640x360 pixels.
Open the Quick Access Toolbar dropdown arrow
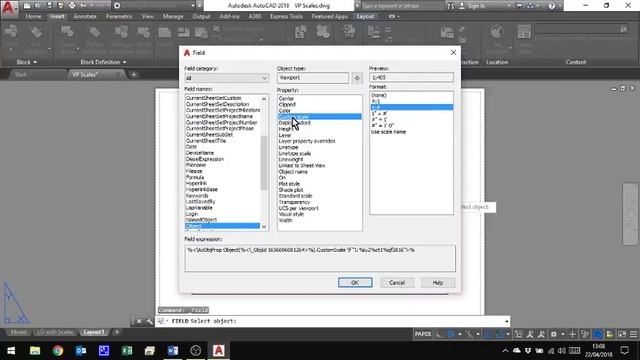(x=200, y=6)
